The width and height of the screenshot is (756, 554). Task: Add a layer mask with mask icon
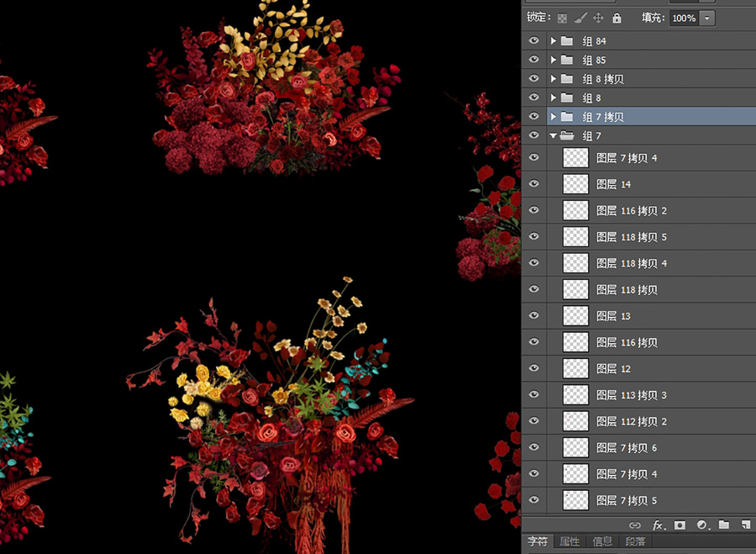click(680, 525)
